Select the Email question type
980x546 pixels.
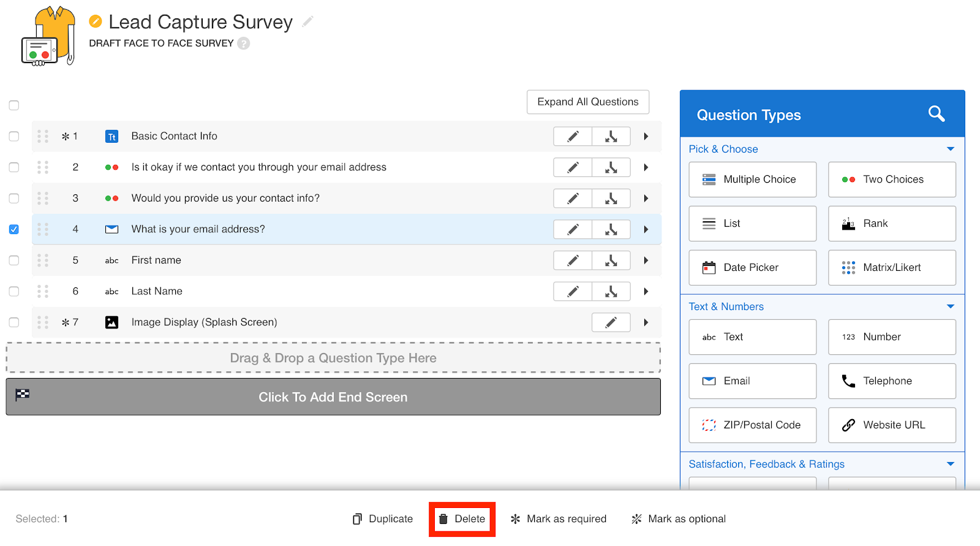coord(753,381)
